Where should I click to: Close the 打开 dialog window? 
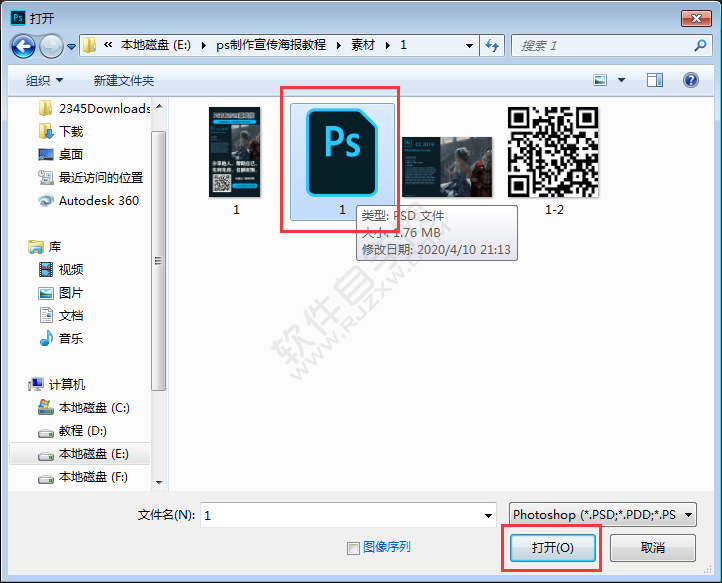[x=696, y=18]
